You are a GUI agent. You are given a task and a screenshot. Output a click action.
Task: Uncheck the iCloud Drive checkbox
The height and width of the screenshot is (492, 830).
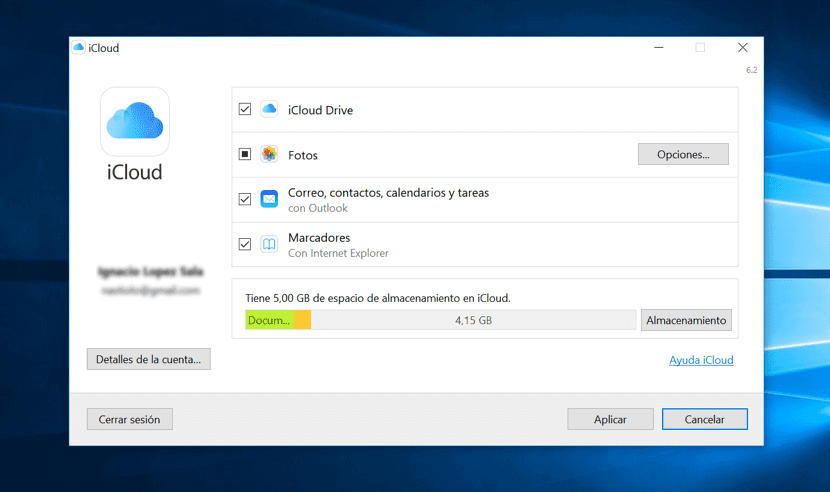tap(245, 109)
